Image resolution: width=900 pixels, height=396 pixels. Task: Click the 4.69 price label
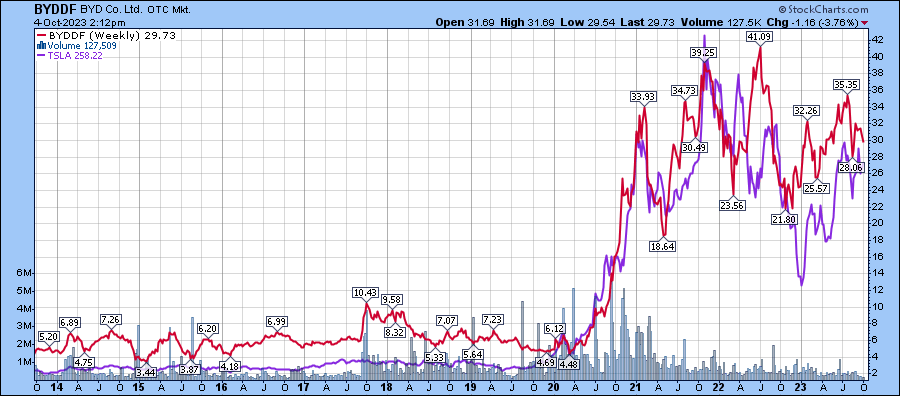click(x=545, y=362)
